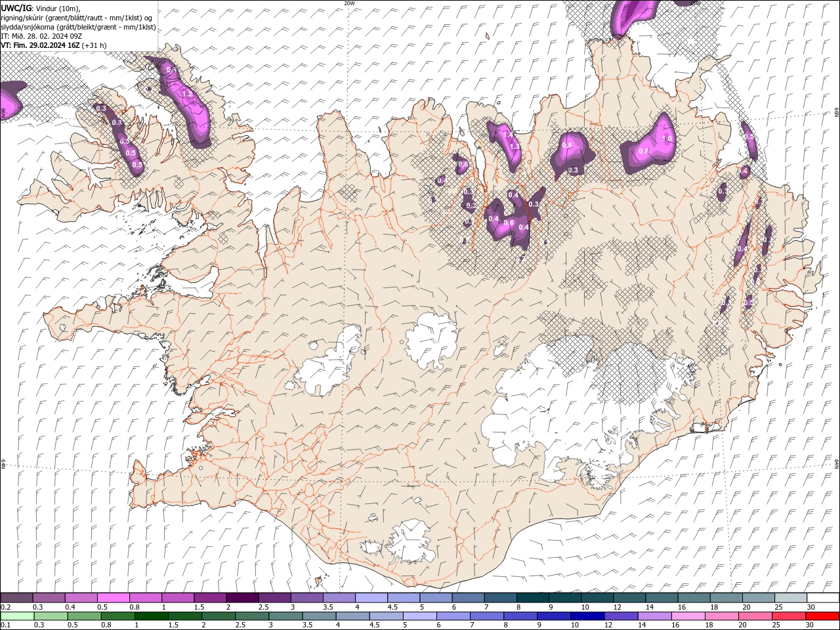Click the 18 swatch in lower rain scale
Viewport: 840px width, 630px height.
tap(721, 616)
